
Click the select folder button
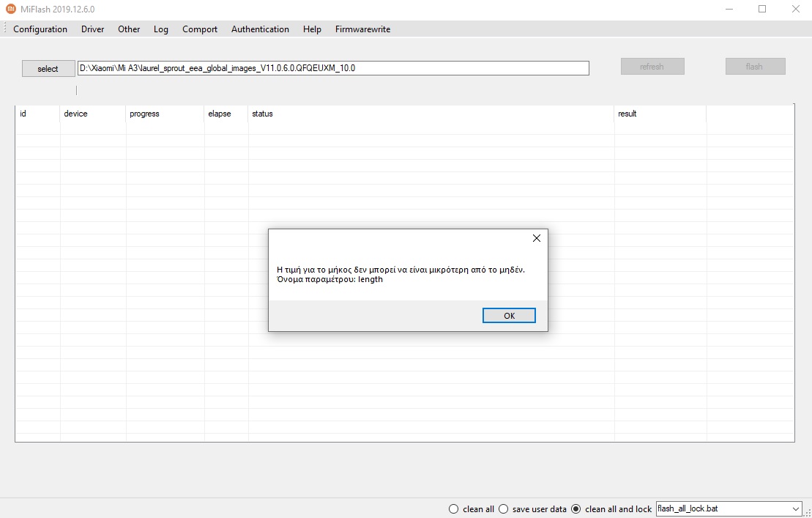tap(48, 69)
